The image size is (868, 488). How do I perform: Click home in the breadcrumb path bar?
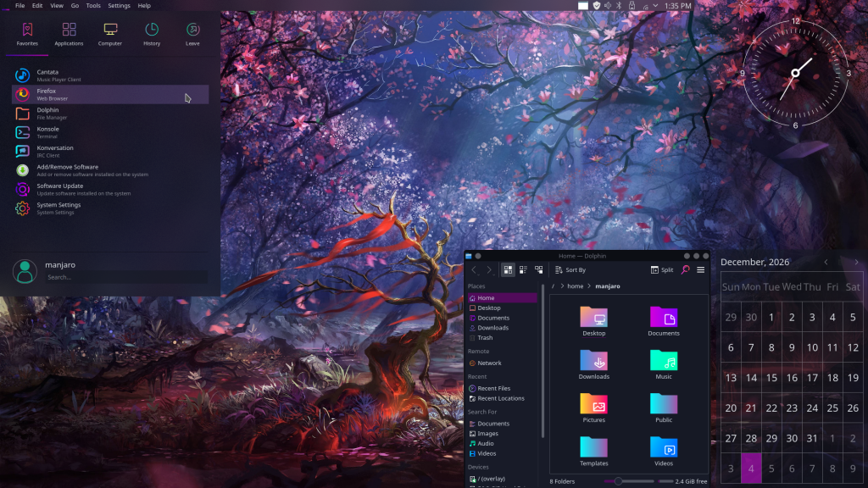pos(575,286)
